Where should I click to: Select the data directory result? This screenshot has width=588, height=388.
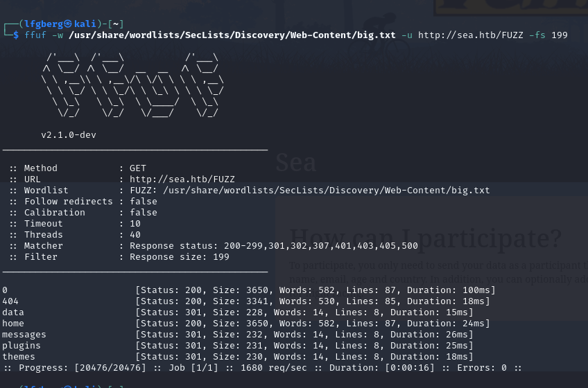pos(13,312)
